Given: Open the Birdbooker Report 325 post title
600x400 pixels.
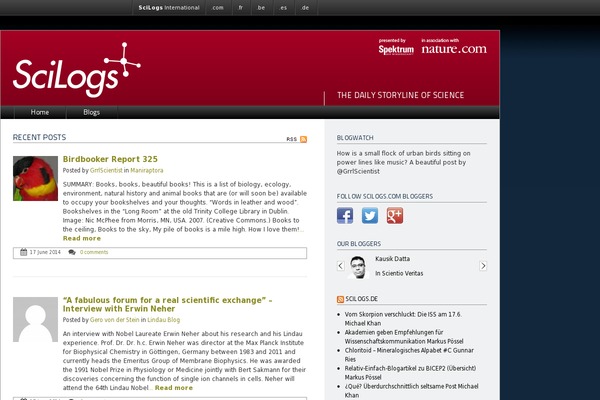Looking at the screenshot, I should [x=110, y=159].
